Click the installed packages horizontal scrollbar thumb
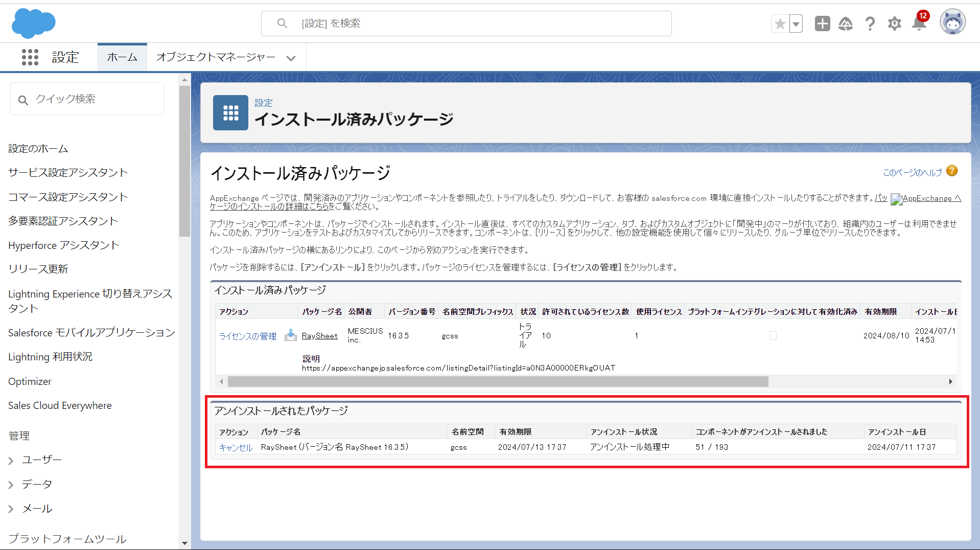The height and width of the screenshot is (550, 980). (x=498, y=381)
